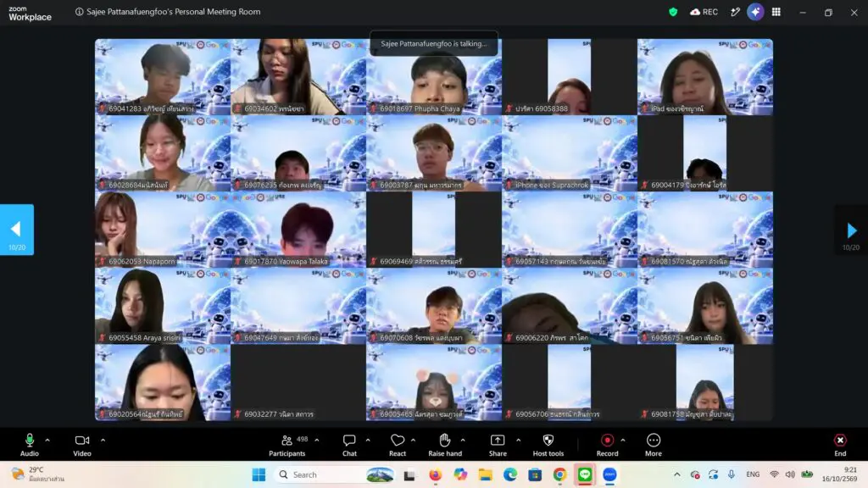The width and height of the screenshot is (868, 488).
Task: Open the React emoji menu
Action: (397, 445)
